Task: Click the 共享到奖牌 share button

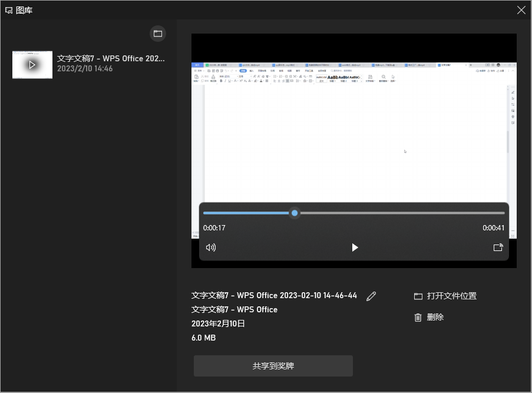Action: pyautogui.click(x=273, y=366)
